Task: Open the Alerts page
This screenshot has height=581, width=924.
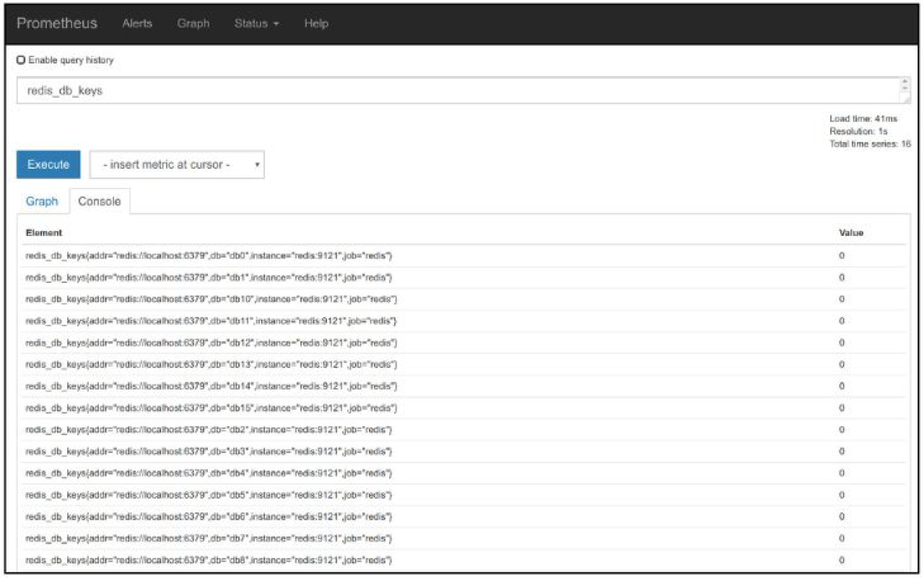Action: click(x=137, y=24)
